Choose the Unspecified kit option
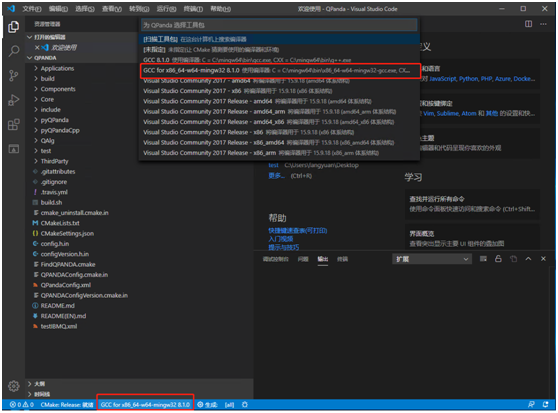 [x=279, y=49]
